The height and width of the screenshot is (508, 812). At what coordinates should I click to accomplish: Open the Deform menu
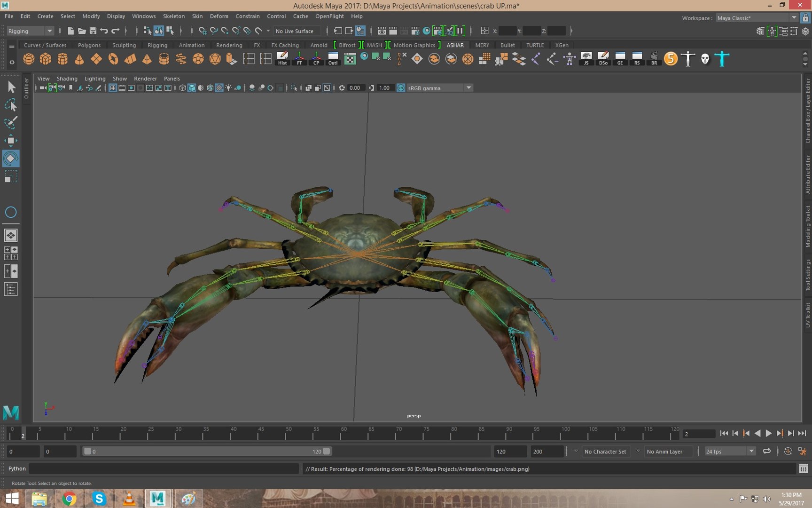pyautogui.click(x=219, y=16)
